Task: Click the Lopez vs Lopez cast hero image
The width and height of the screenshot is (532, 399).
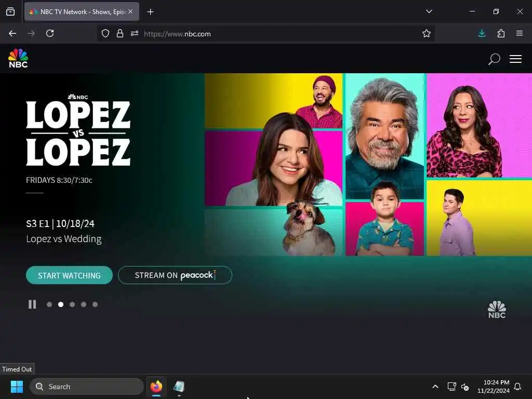Action: (x=368, y=165)
